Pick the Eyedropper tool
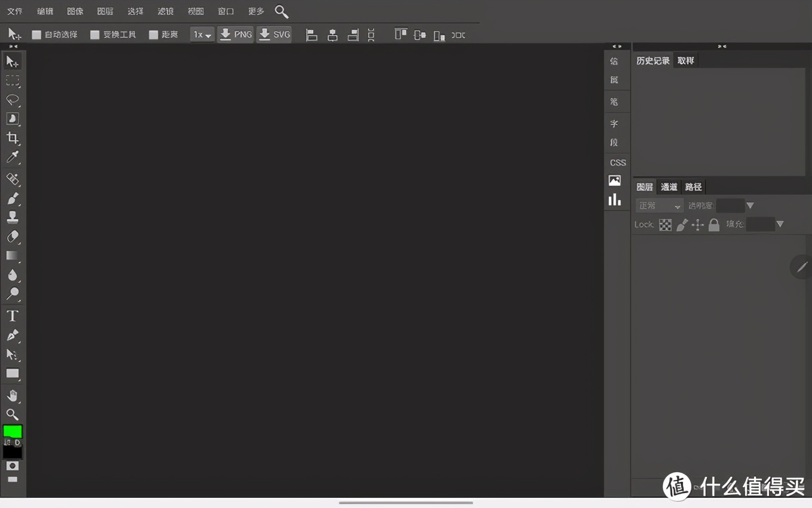 click(x=13, y=157)
